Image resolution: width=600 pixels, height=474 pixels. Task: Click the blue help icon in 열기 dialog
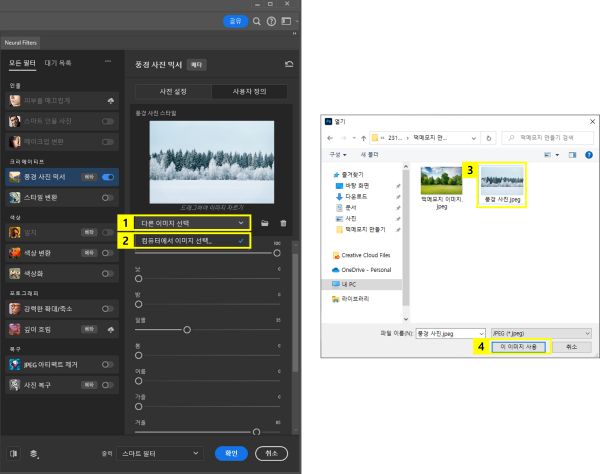[x=589, y=155]
